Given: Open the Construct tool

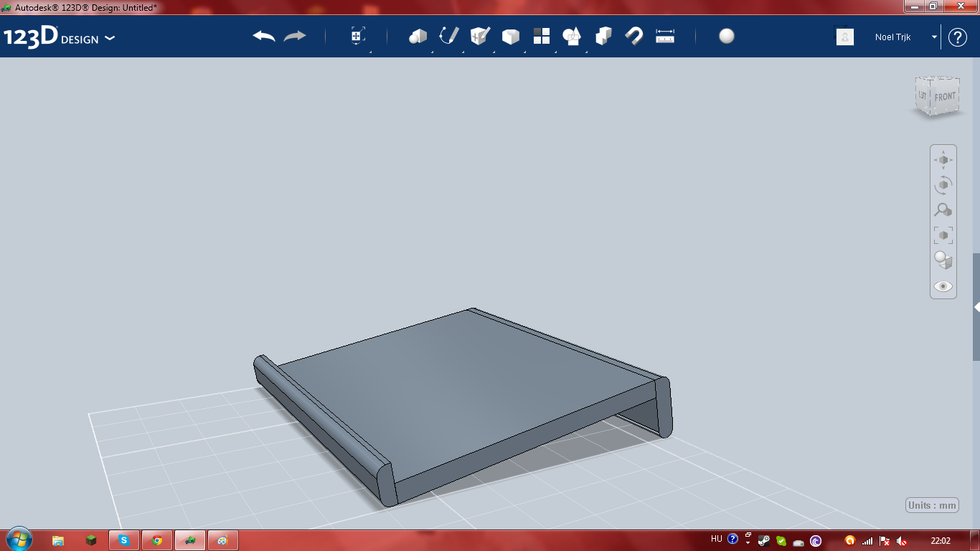Looking at the screenshot, I should pos(480,36).
